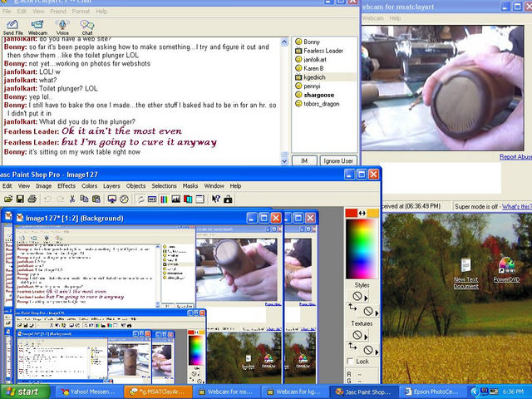This screenshot has height=399, width=532.
Task: Click the IM button below user list
Action: coord(304,160)
